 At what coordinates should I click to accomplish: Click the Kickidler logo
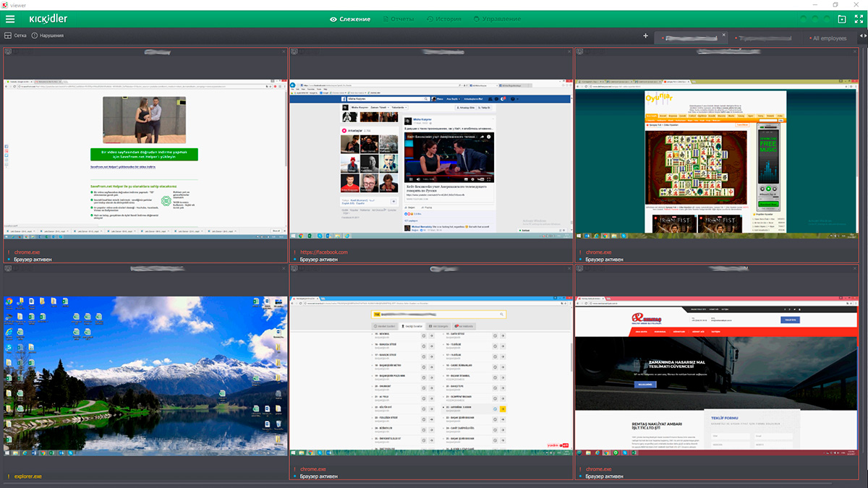click(48, 19)
